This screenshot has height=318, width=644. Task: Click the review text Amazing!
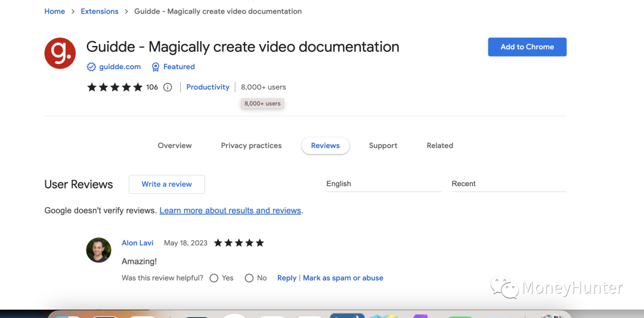[139, 261]
